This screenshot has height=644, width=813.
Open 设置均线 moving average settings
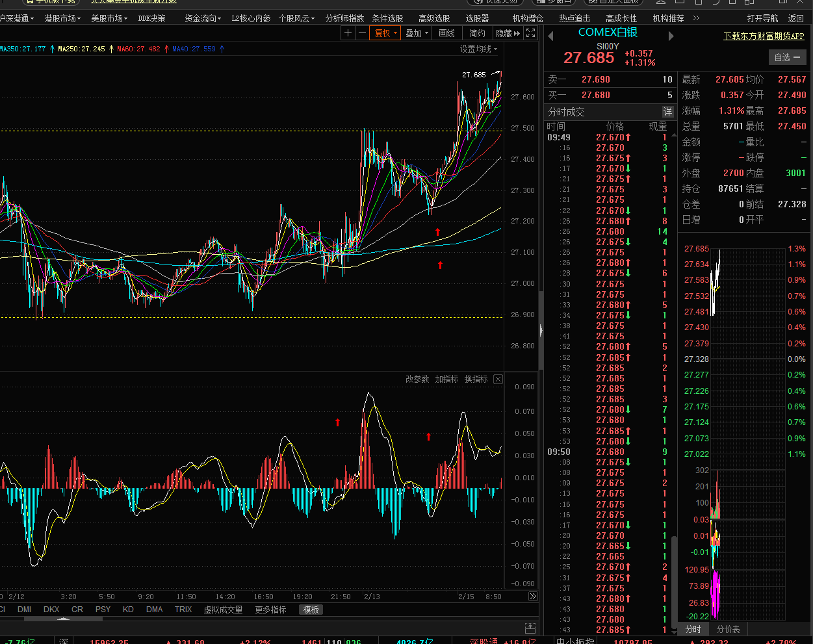tap(478, 49)
